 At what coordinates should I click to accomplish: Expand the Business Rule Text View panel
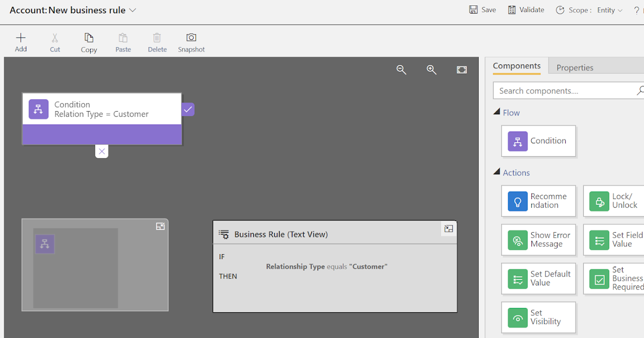coord(448,228)
